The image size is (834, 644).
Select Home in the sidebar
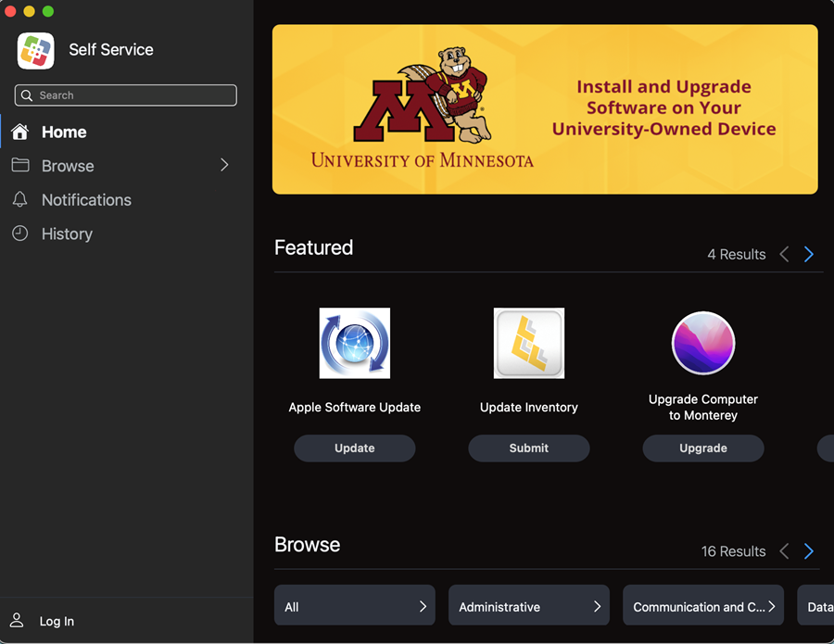tap(127, 132)
